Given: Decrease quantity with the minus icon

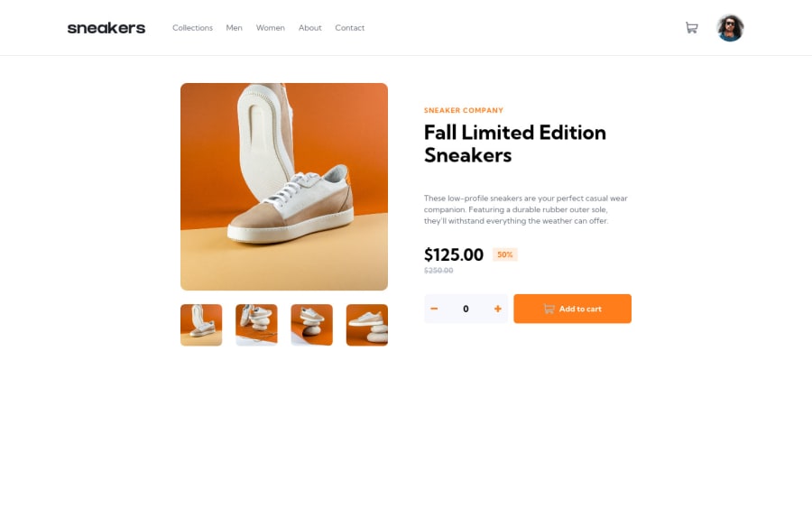Looking at the screenshot, I should [434, 309].
